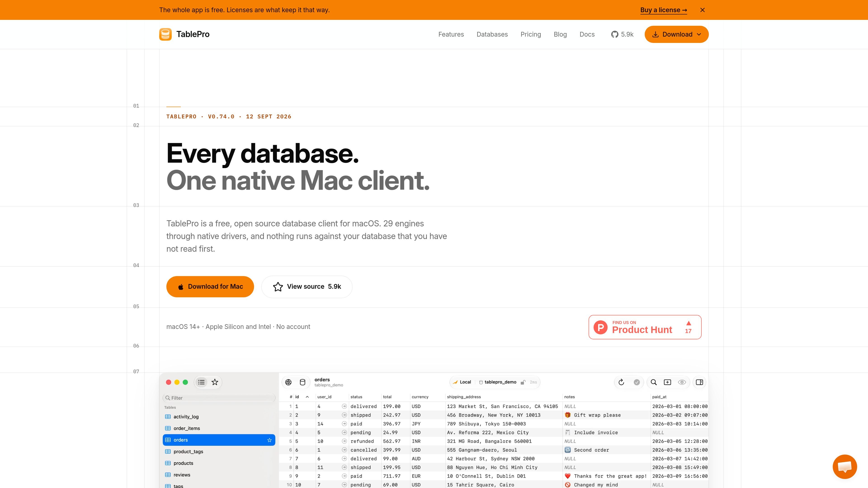
Task: Click the green window dot in app
Action: pos(185,382)
